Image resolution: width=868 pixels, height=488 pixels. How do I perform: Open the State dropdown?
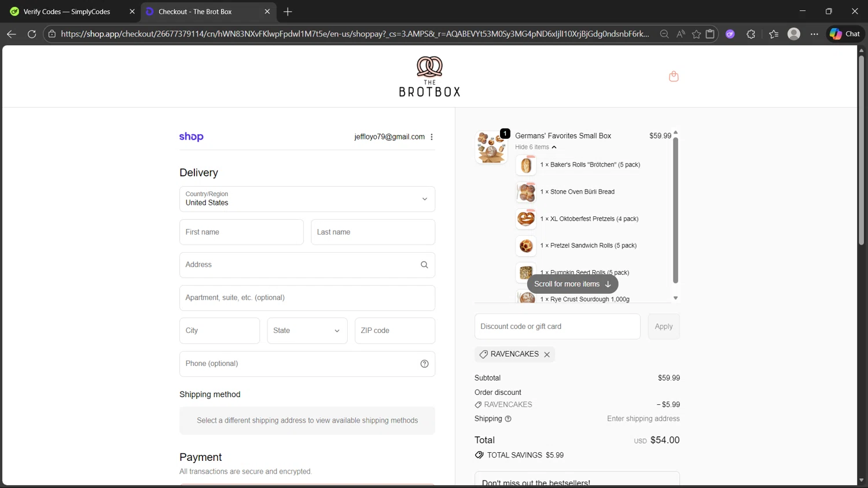[307, 331]
